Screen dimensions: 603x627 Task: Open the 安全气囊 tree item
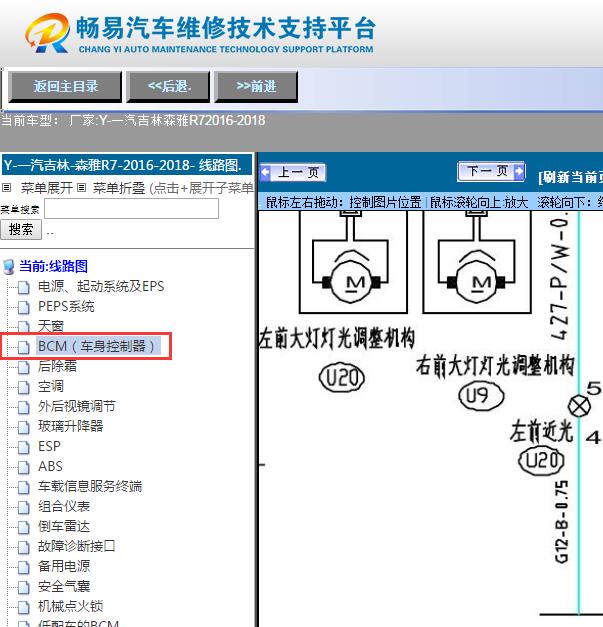click(64, 586)
